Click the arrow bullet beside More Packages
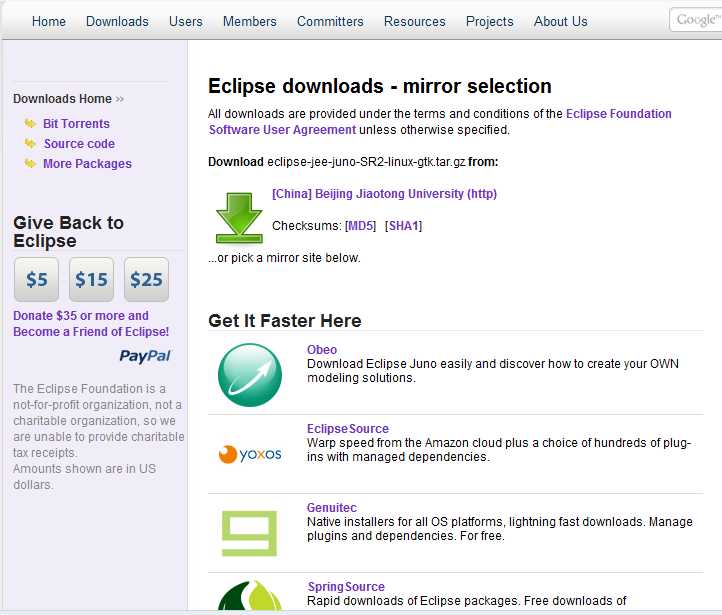The width and height of the screenshot is (722, 615). [x=30, y=163]
